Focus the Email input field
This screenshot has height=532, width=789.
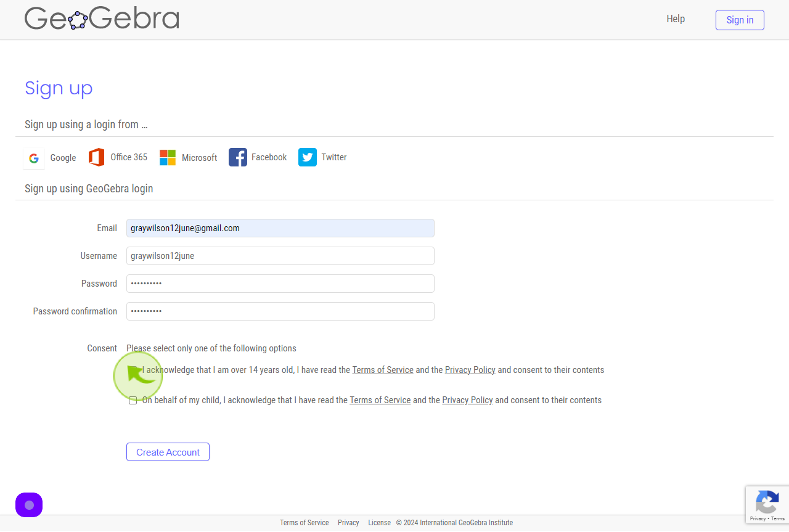click(x=280, y=228)
